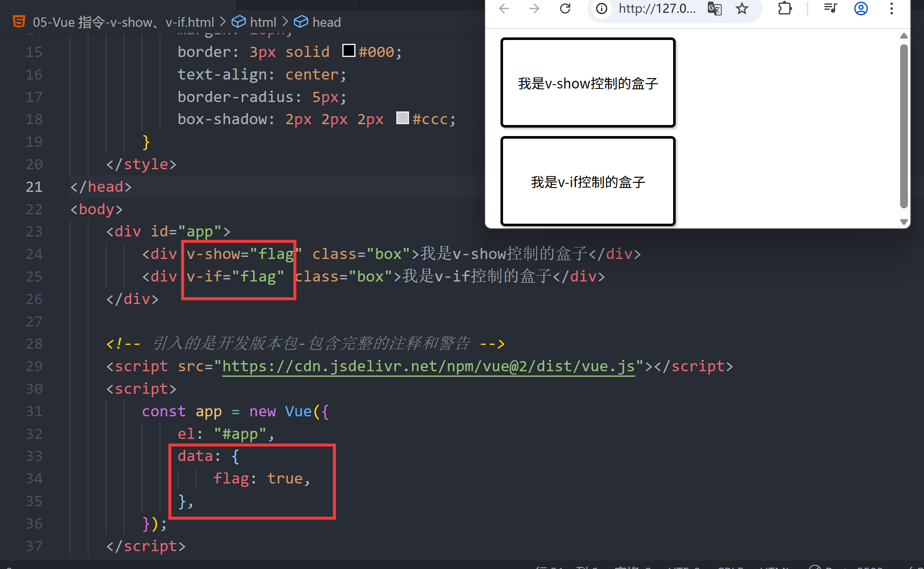
Task: Click 'const app = new Vue({' on line 31
Action: click(x=236, y=411)
